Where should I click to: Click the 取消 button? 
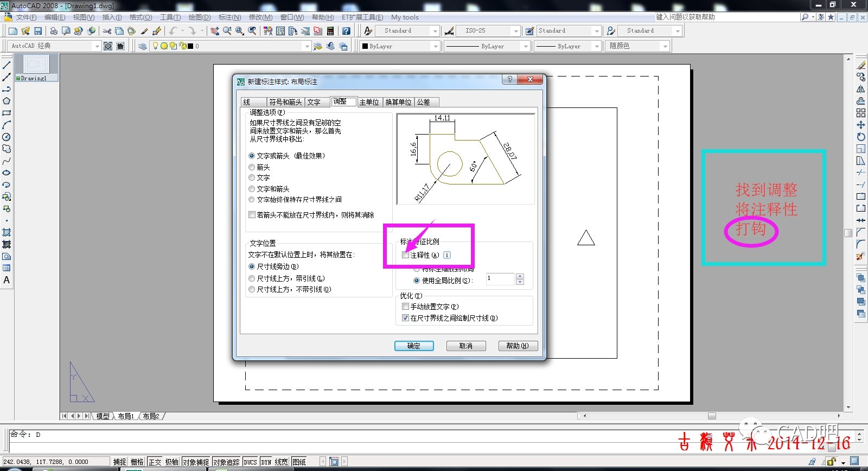click(x=466, y=346)
